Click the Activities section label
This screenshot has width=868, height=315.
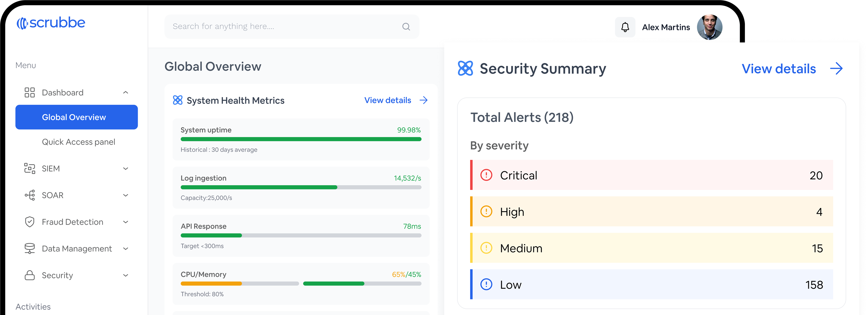33,307
